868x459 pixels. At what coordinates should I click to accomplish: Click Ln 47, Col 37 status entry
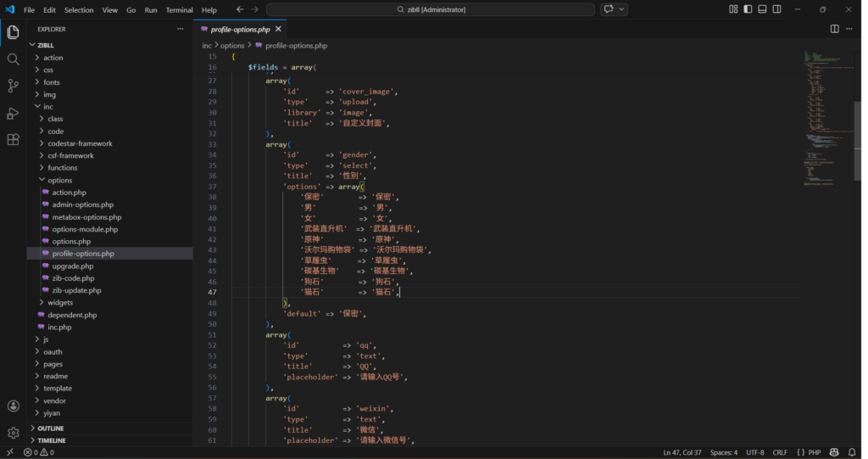[682, 452]
